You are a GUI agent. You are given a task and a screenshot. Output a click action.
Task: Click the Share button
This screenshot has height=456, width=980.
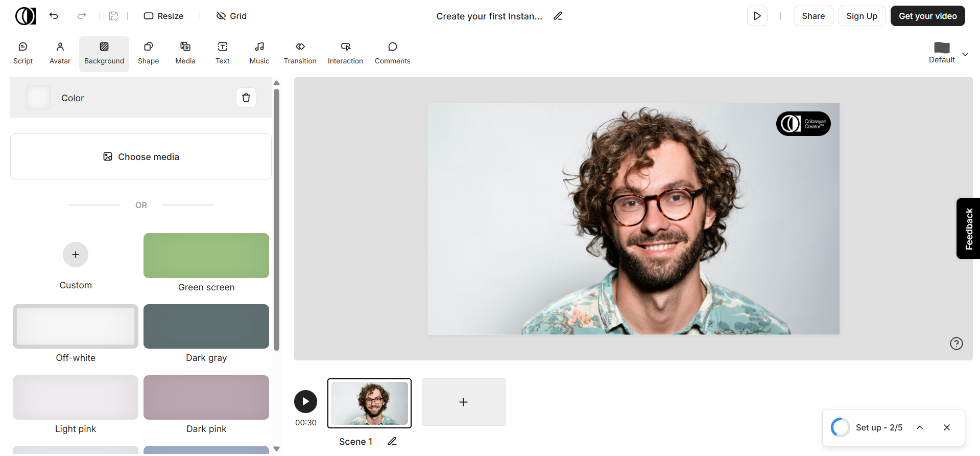click(x=813, y=16)
